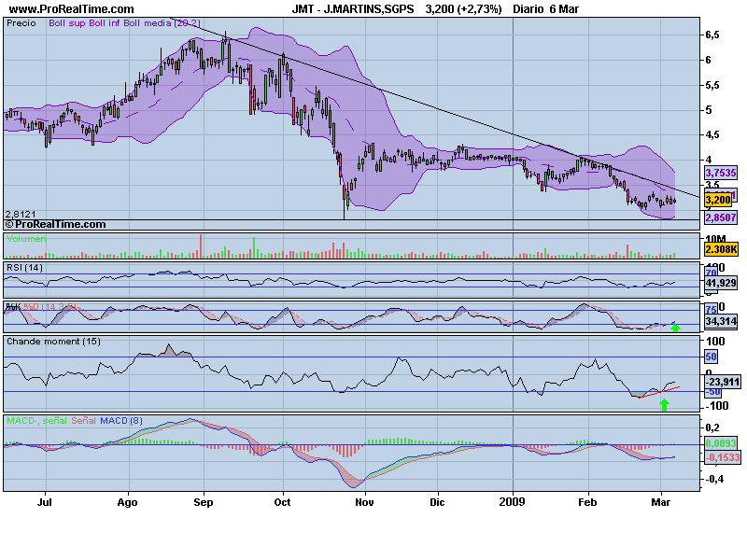Image resolution: width=747 pixels, height=560 pixels.
Task: Click the Oct label on time axis
Action: (282, 502)
